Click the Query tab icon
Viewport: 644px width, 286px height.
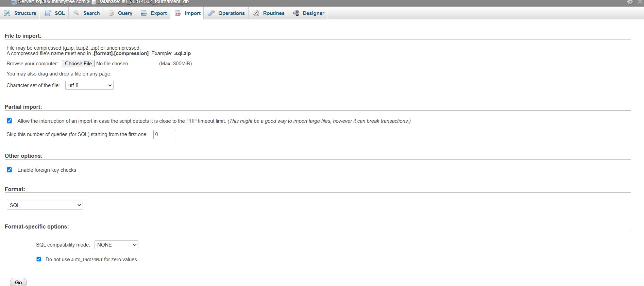pos(111,13)
